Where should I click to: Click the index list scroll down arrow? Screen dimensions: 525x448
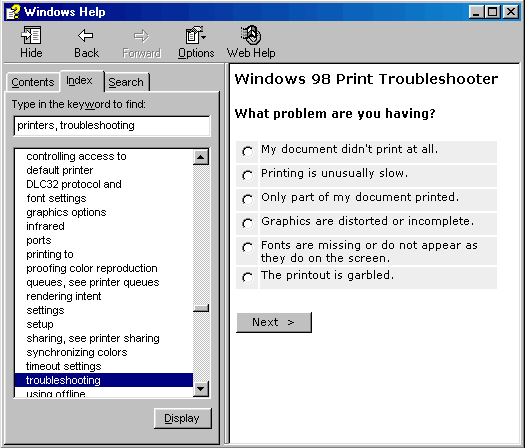(x=201, y=389)
